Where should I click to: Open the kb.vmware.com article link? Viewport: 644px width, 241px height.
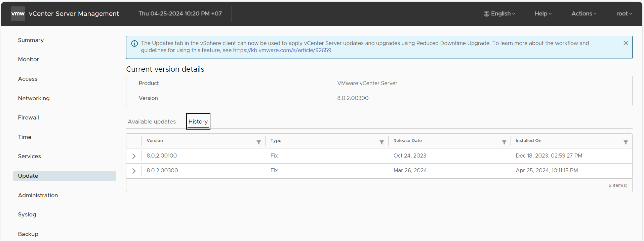click(282, 50)
